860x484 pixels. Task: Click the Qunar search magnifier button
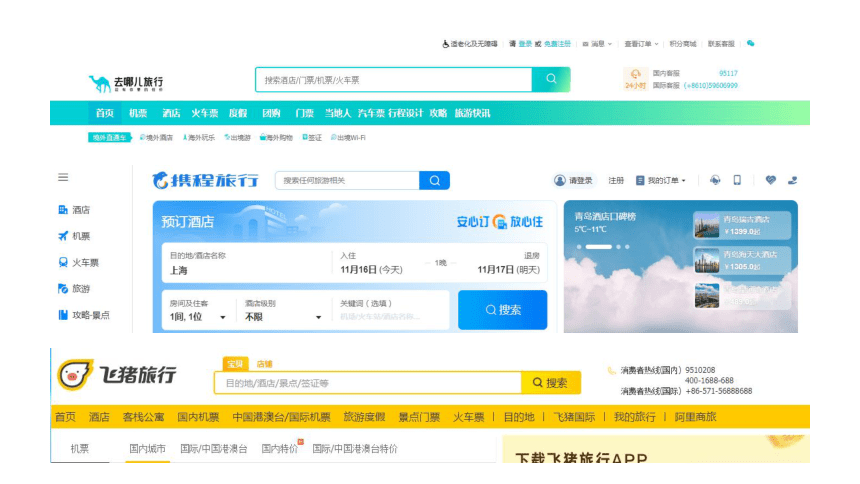551,79
